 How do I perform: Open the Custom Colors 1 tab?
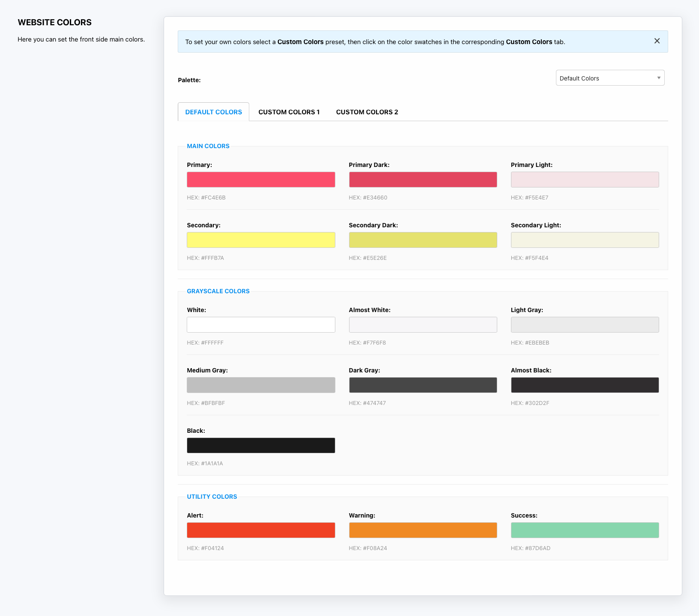tap(289, 112)
